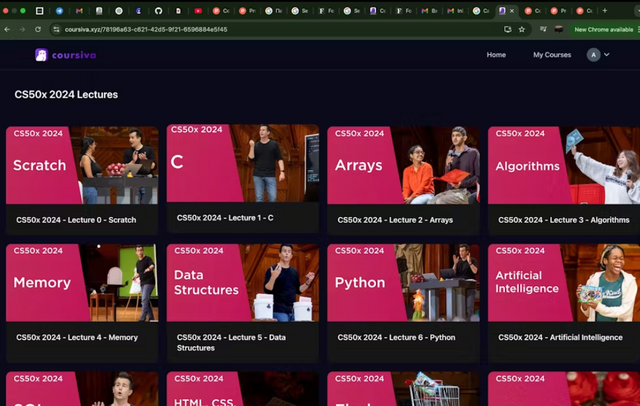Close the active Coursiva tab
The width and height of the screenshot is (640, 406).
tap(511, 11)
